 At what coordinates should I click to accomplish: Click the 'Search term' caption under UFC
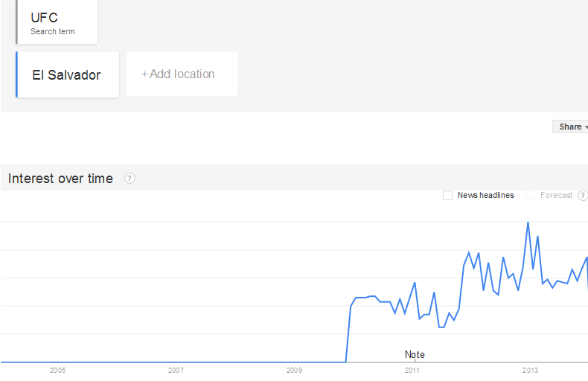(x=52, y=32)
